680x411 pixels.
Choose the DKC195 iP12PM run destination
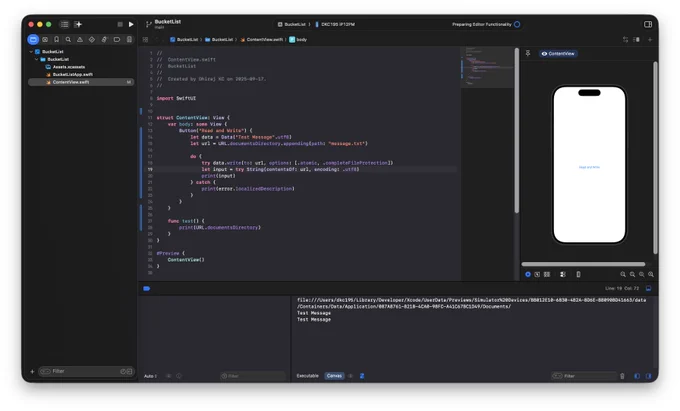(x=335, y=24)
